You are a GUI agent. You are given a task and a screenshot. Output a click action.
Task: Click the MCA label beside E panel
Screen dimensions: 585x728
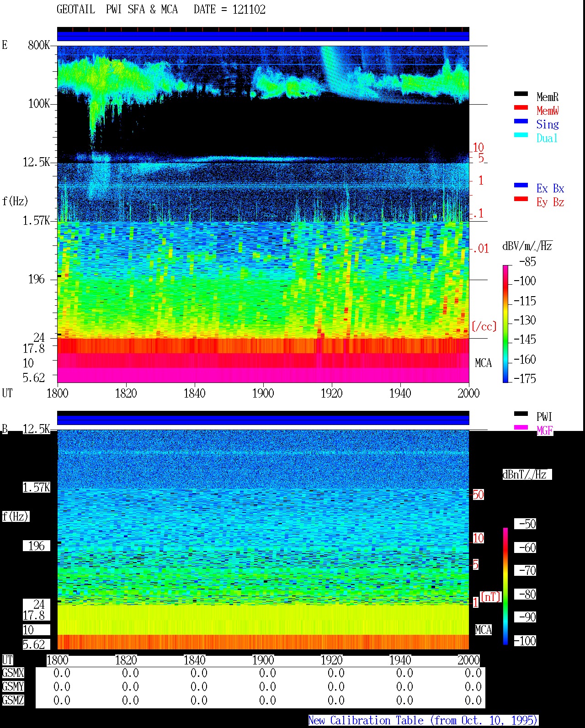pos(483,363)
